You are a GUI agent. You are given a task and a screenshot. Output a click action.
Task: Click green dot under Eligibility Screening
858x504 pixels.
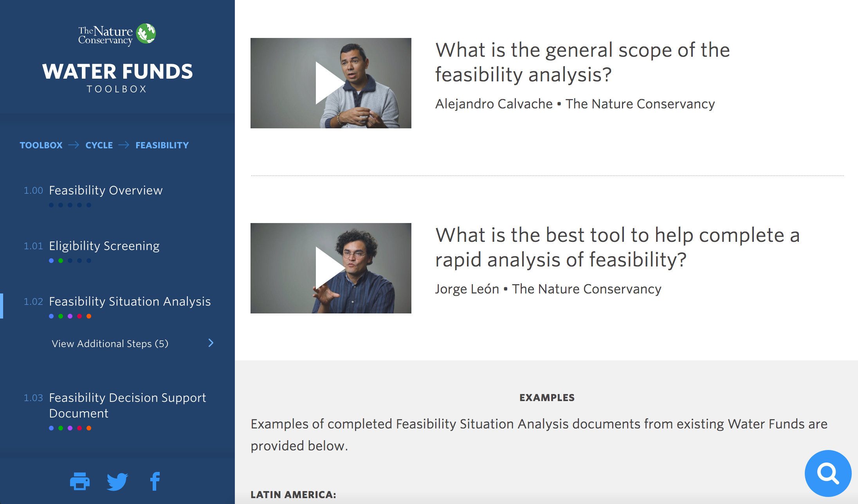61,261
